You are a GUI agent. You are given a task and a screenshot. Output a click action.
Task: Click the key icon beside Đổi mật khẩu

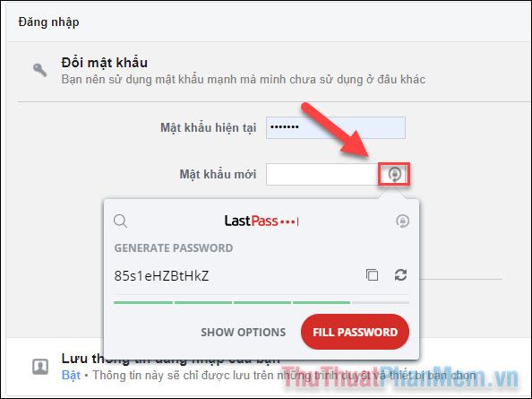click(x=39, y=70)
